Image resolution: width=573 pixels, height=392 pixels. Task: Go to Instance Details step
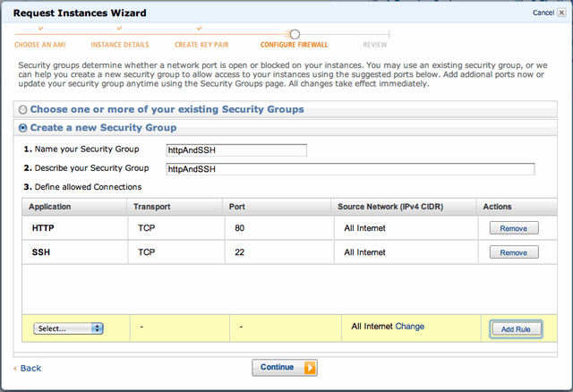click(x=120, y=45)
